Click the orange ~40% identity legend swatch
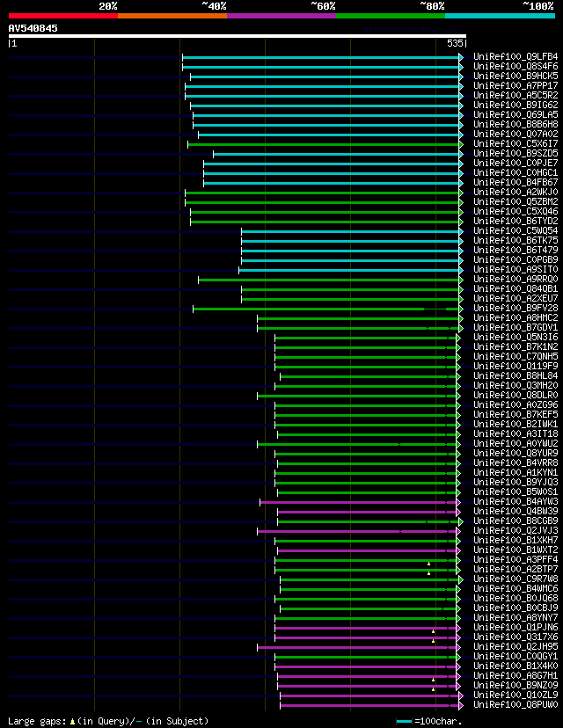Image resolution: width=563 pixels, height=728 pixels. (172, 16)
